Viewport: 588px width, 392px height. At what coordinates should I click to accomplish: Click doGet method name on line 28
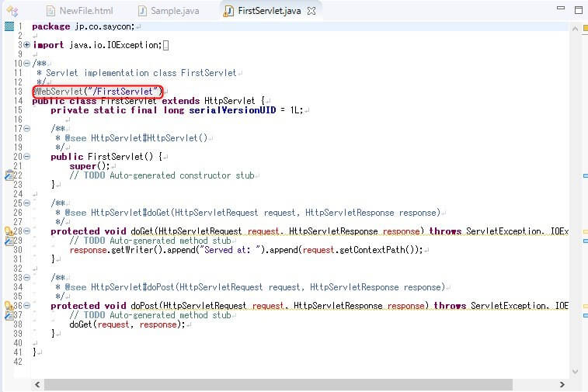coord(142,231)
